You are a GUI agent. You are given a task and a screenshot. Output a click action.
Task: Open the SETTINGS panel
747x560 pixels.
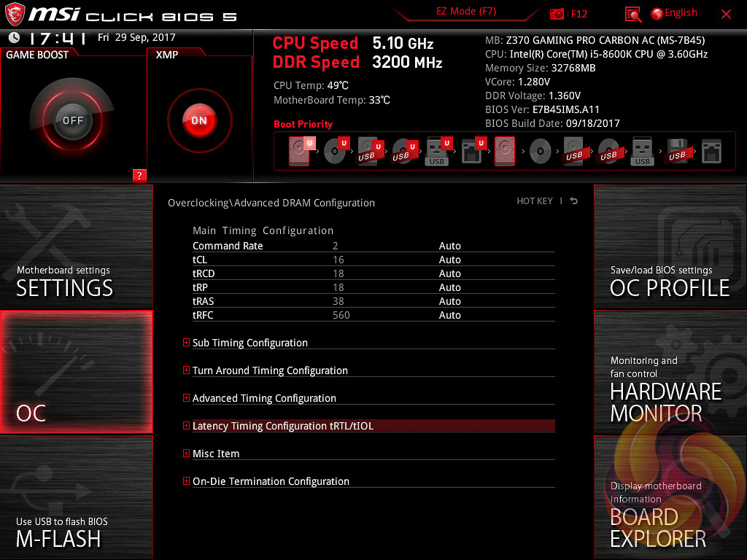tap(76, 246)
